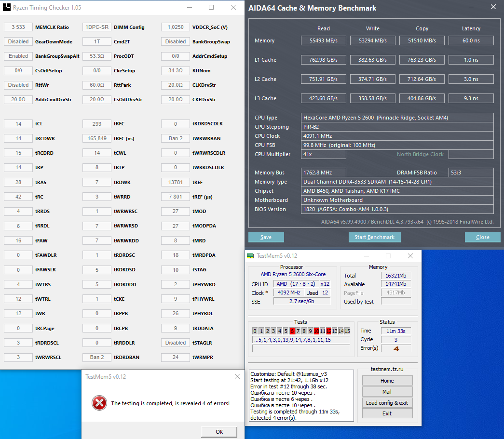The width and height of the screenshot is (504, 439).
Task: Click Memory Read 55493 MB/s result
Action: point(323,40)
